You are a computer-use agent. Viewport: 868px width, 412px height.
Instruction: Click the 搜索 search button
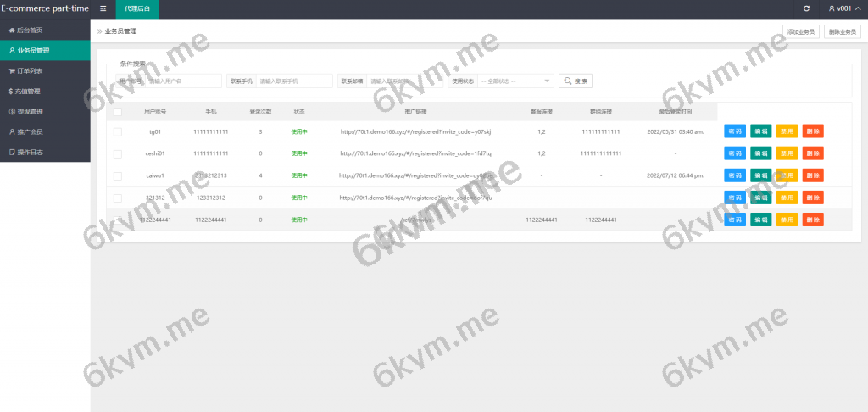coord(576,81)
